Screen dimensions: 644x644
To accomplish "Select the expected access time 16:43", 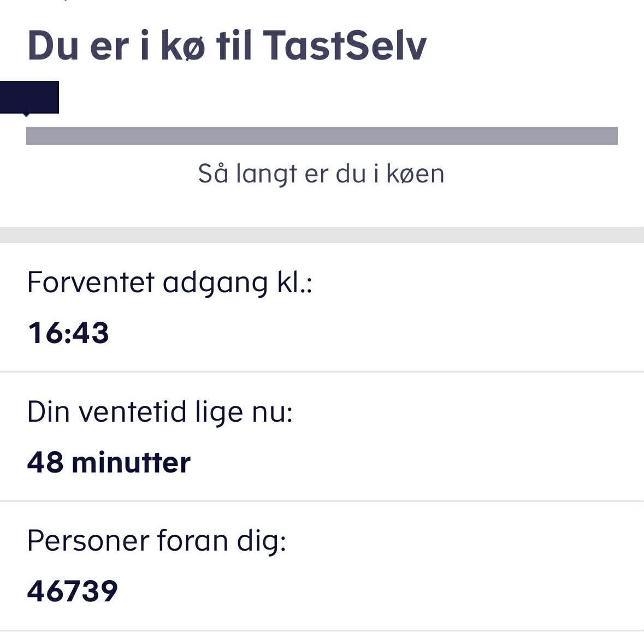I will click(x=68, y=333).
